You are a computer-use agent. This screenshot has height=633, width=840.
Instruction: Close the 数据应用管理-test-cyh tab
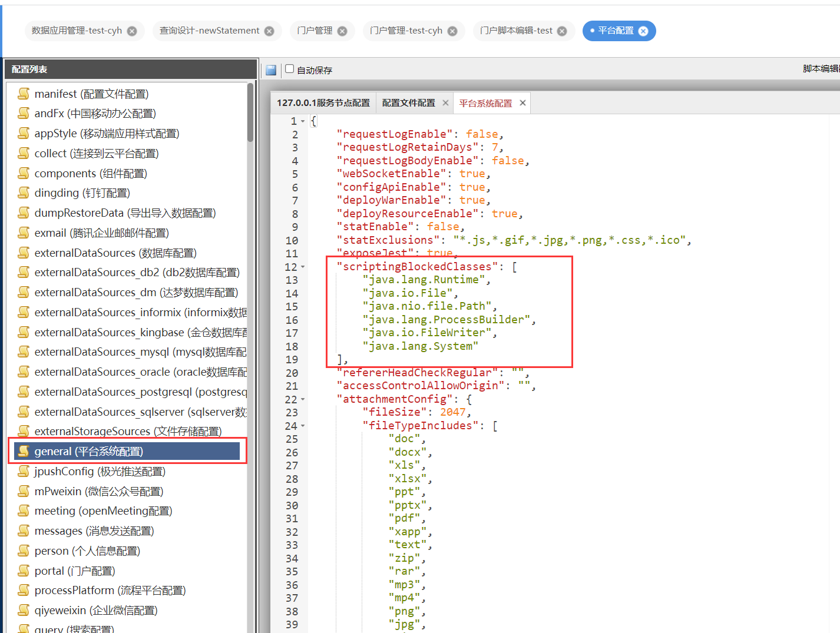(x=132, y=31)
